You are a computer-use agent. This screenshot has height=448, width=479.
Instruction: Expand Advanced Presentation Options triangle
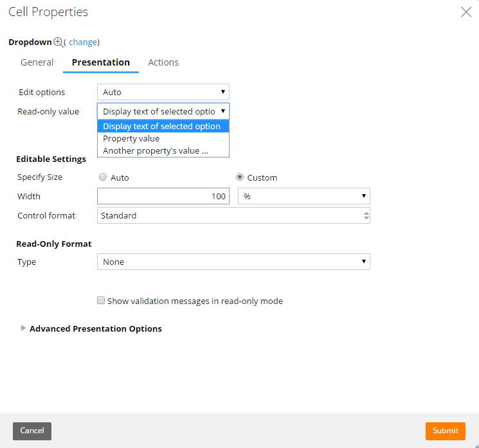point(23,328)
